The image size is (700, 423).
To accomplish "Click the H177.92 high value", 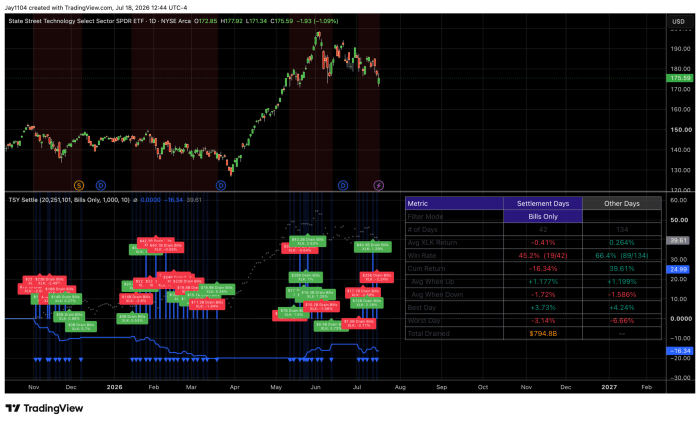I will pyautogui.click(x=232, y=21).
